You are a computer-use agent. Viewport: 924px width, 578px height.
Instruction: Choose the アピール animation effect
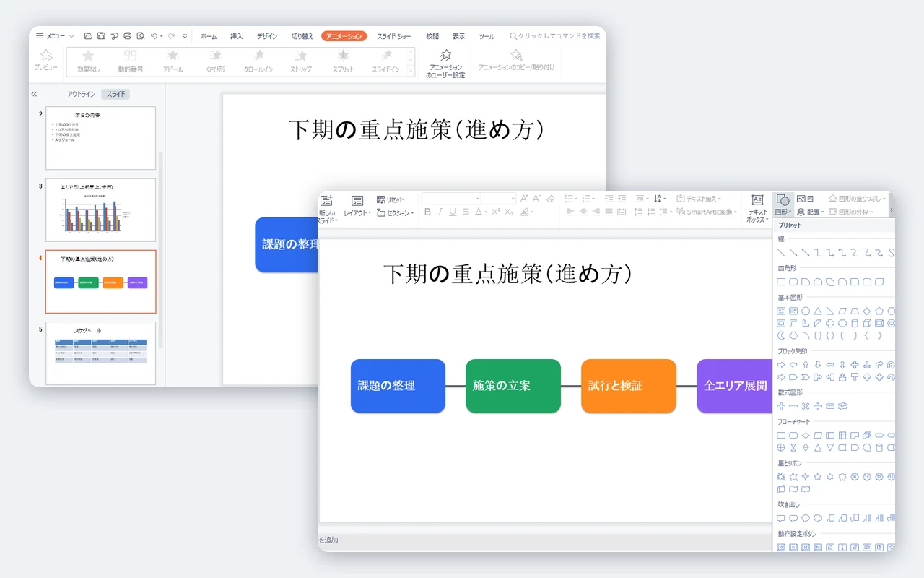173,61
